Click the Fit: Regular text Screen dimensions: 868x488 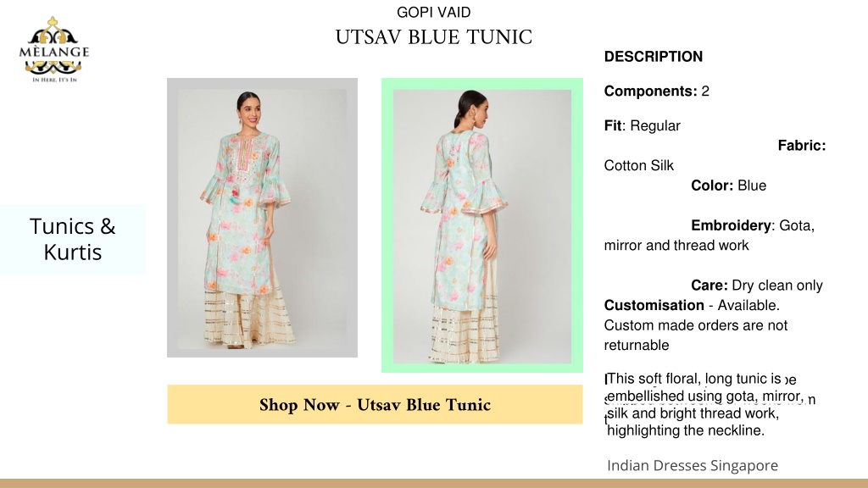[643, 125]
